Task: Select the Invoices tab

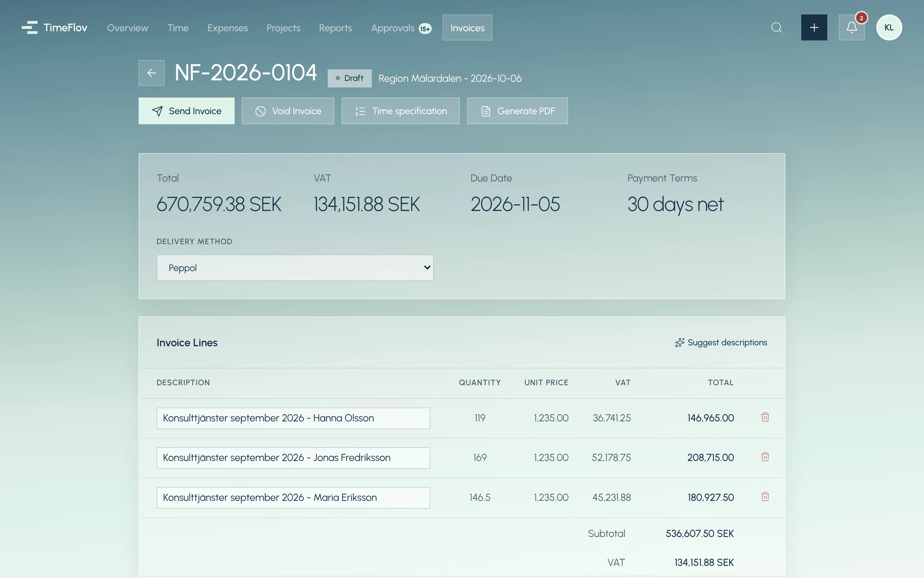Action: coord(467,28)
